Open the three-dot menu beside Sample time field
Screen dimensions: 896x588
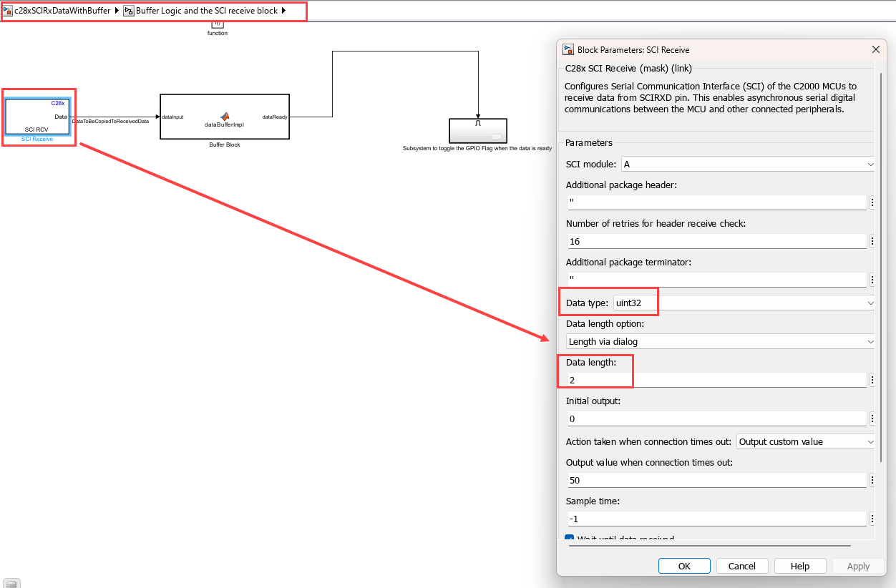pos(872,519)
